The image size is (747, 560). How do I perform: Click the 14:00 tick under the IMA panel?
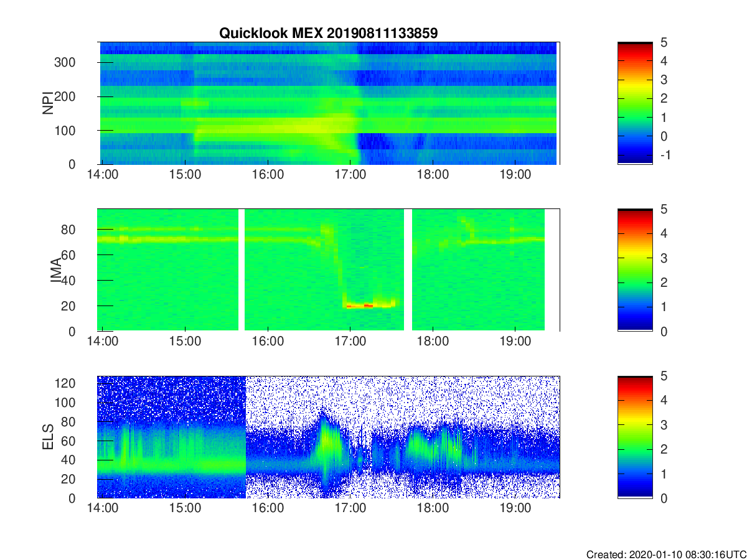(x=103, y=342)
